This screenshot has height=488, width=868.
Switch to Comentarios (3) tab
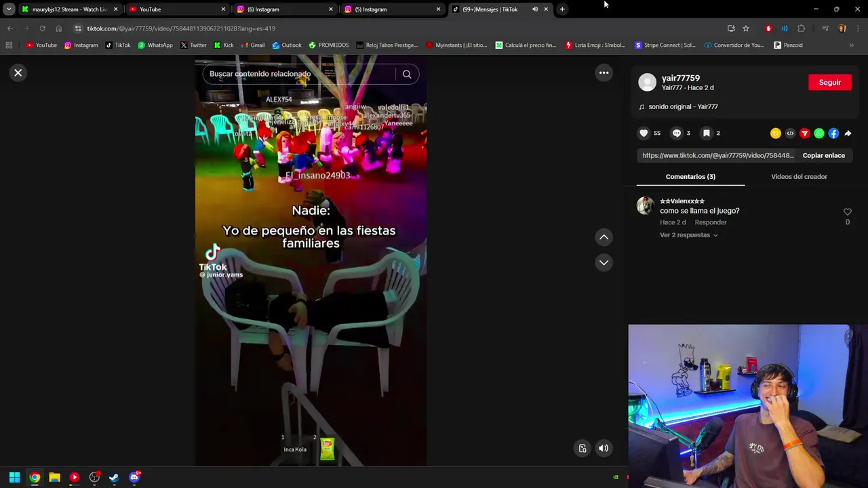pos(690,176)
